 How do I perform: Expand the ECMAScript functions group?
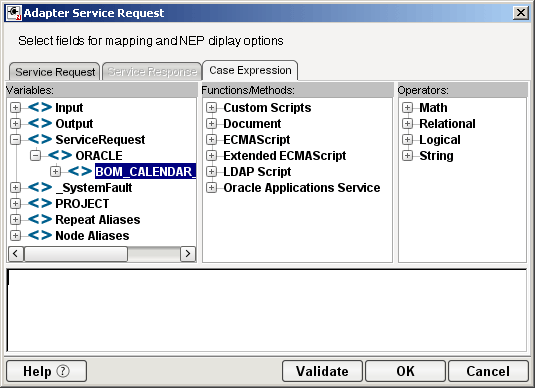[212, 139]
